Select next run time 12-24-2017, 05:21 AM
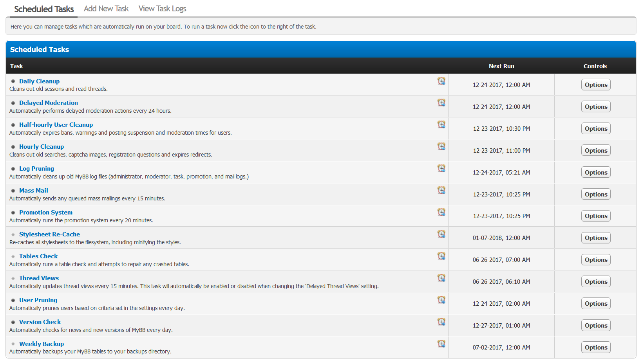Screen dimensions: 642x364 tap(501, 173)
